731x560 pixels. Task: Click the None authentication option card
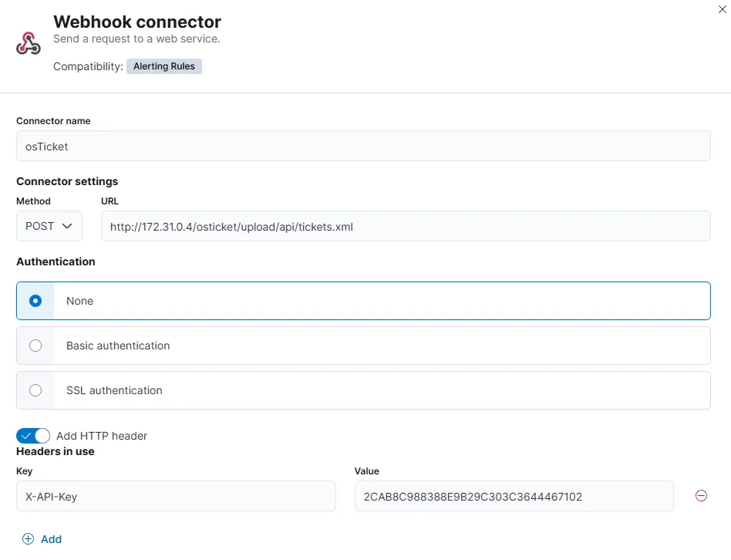pyautogui.click(x=363, y=301)
